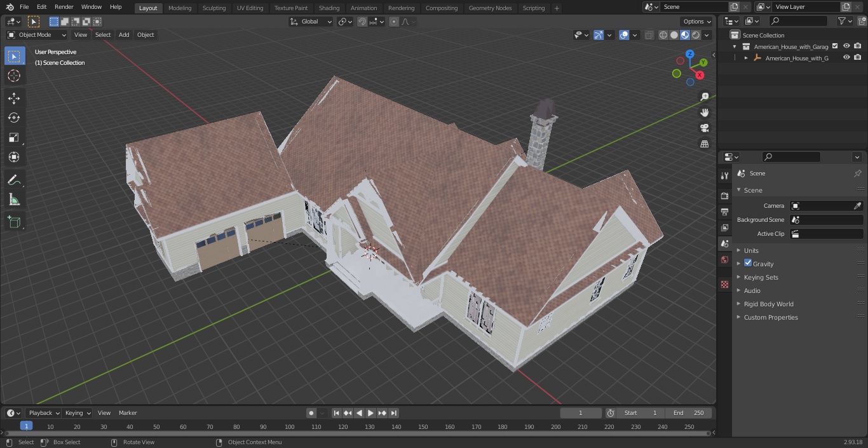Image resolution: width=868 pixels, height=448 pixels.
Task: Switch to wireframe viewport shading
Action: click(663, 35)
